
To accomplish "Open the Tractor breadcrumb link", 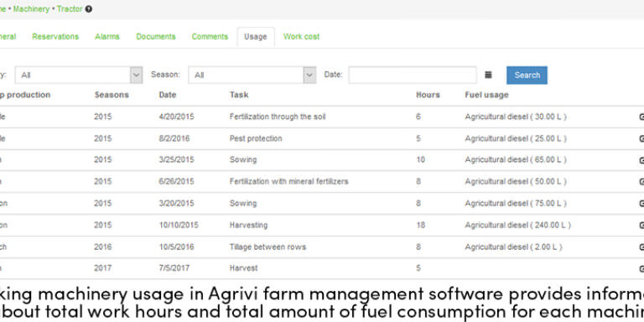I will [70, 9].
